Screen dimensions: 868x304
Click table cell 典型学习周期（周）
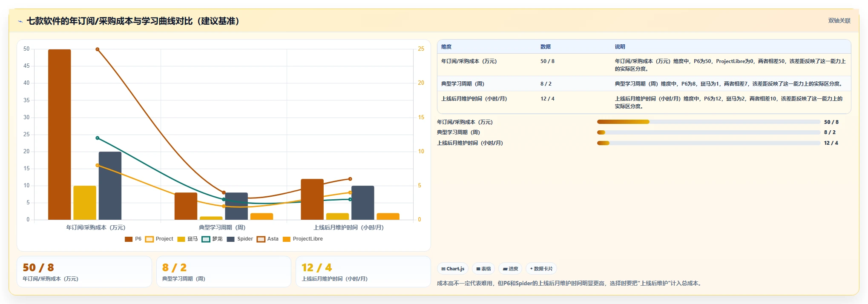tap(463, 84)
